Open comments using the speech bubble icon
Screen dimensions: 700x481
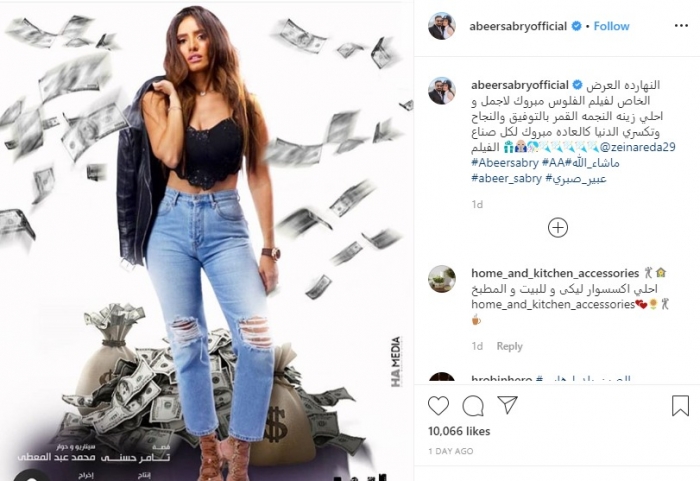click(473, 406)
